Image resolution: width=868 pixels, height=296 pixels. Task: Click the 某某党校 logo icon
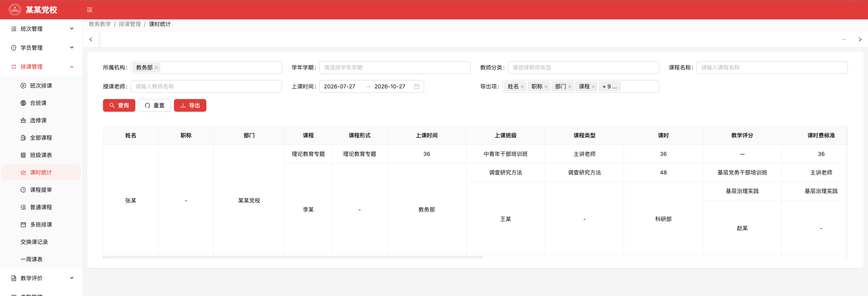click(x=15, y=9)
